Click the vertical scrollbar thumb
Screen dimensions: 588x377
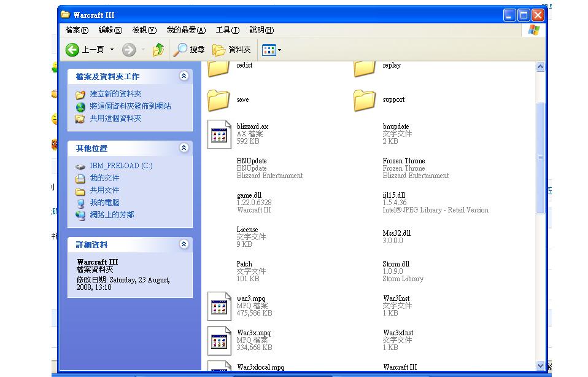click(x=540, y=158)
